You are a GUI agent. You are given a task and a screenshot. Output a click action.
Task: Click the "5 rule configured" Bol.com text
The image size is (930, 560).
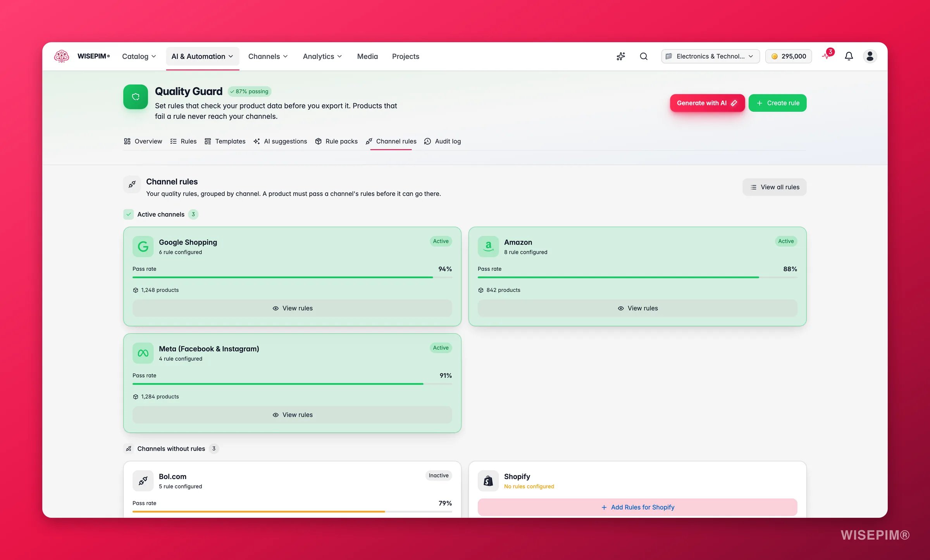coord(181,487)
